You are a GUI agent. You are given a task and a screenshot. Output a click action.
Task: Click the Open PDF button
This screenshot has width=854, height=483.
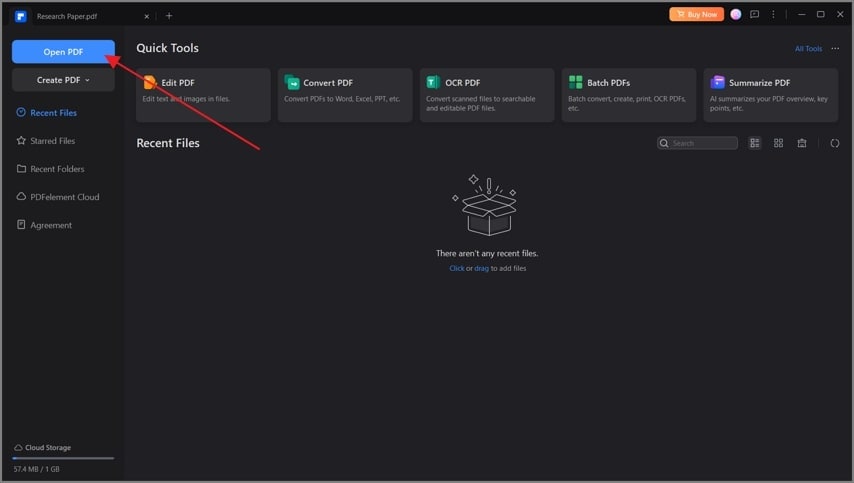(63, 52)
